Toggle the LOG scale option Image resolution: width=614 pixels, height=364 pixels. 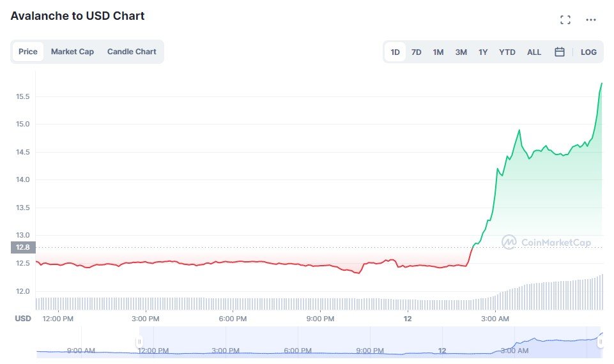pos(588,52)
